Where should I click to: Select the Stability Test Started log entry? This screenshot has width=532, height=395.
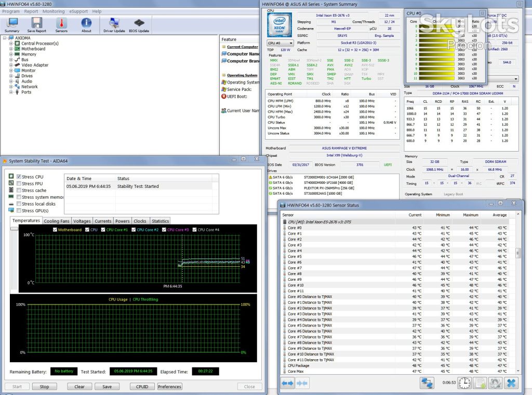coord(138,186)
